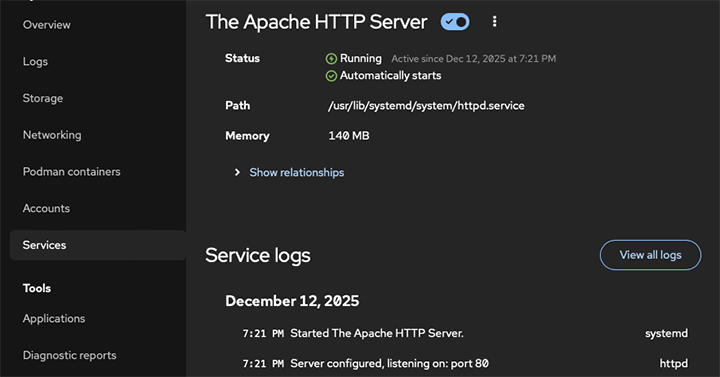The height and width of the screenshot is (377, 720).
Task: Select Networking in the sidebar
Action: 52,135
